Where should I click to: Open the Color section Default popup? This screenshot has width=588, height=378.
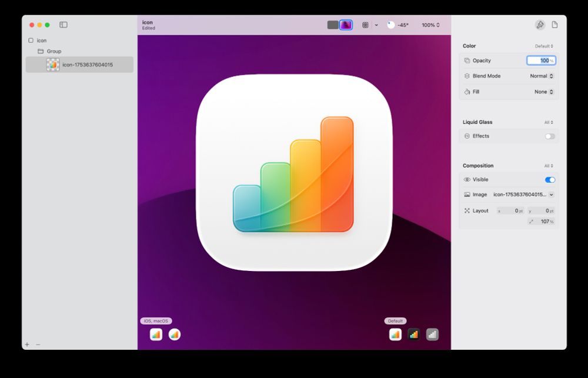click(544, 46)
